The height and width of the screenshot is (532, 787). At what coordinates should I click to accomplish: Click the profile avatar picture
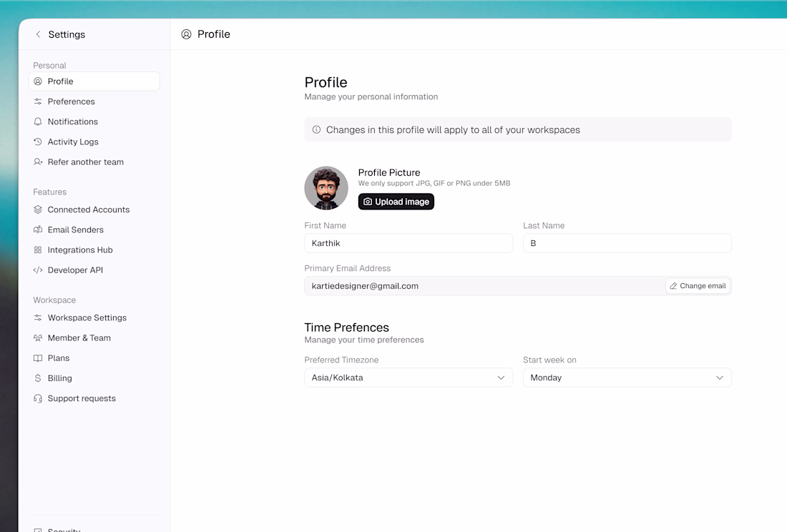(x=326, y=188)
